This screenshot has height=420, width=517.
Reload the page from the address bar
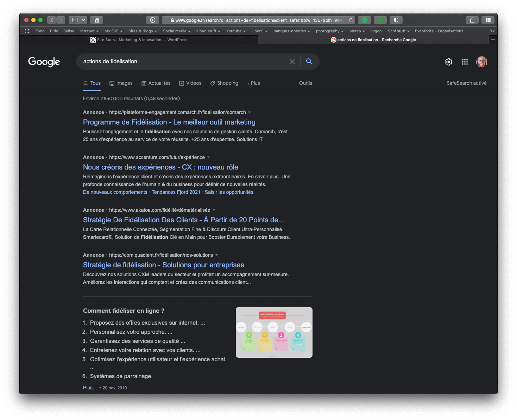coord(351,20)
